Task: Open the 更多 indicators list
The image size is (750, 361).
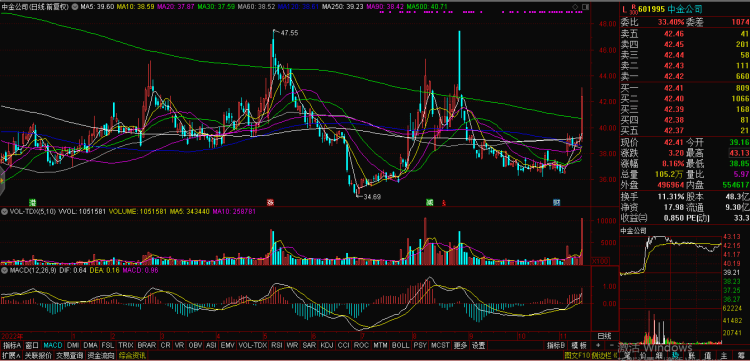Action: point(460,345)
